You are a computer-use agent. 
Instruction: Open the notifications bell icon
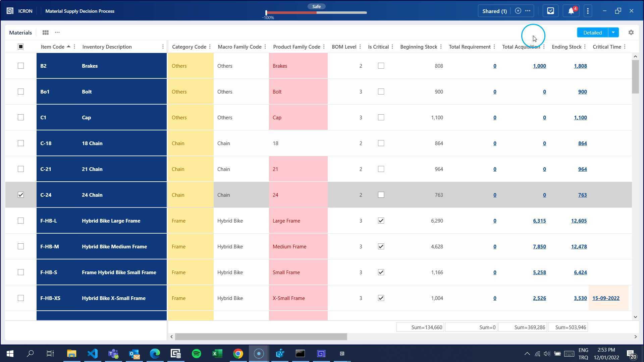click(x=571, y=11)
